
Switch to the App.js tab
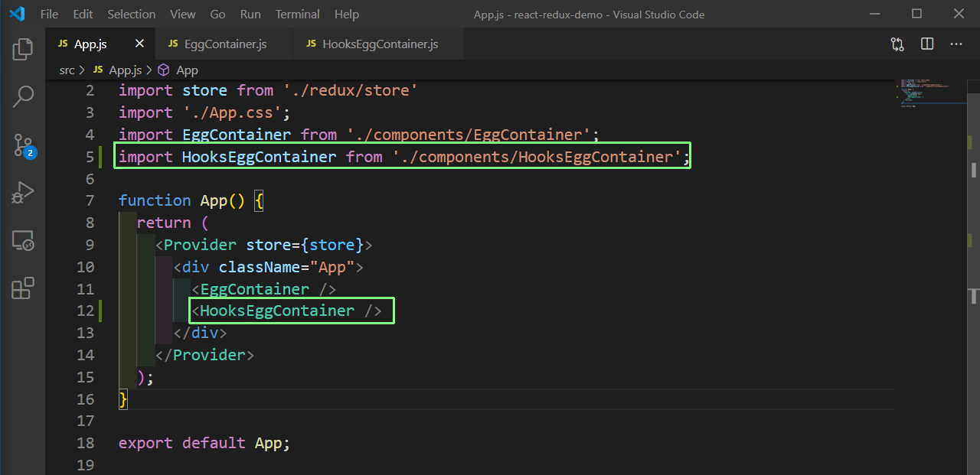coord(100,44)
